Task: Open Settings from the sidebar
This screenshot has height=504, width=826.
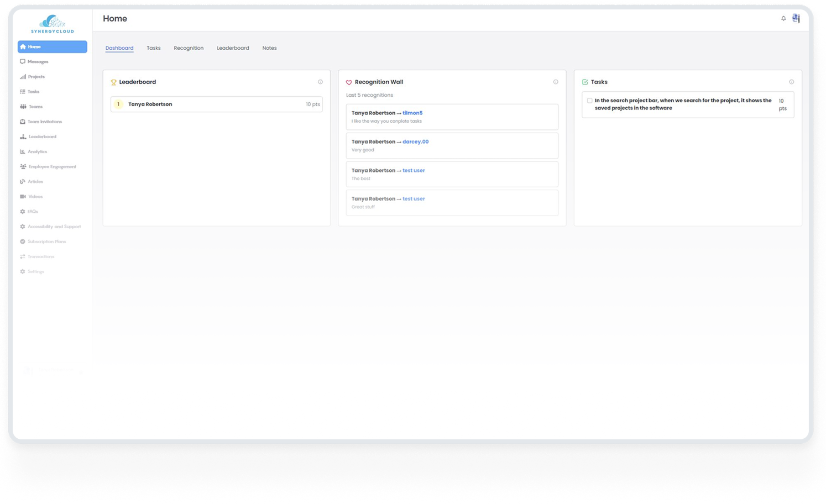Action: 35,271
